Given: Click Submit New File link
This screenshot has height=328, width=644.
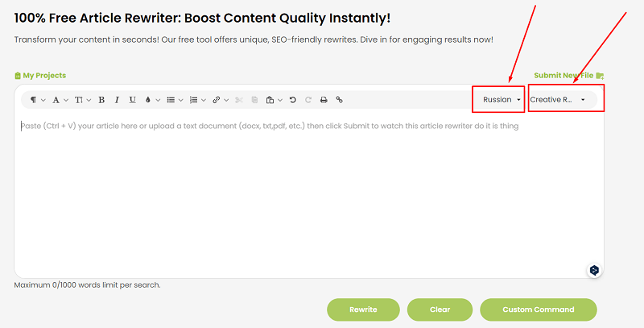Looking at the screenshot, I should 563,76.
